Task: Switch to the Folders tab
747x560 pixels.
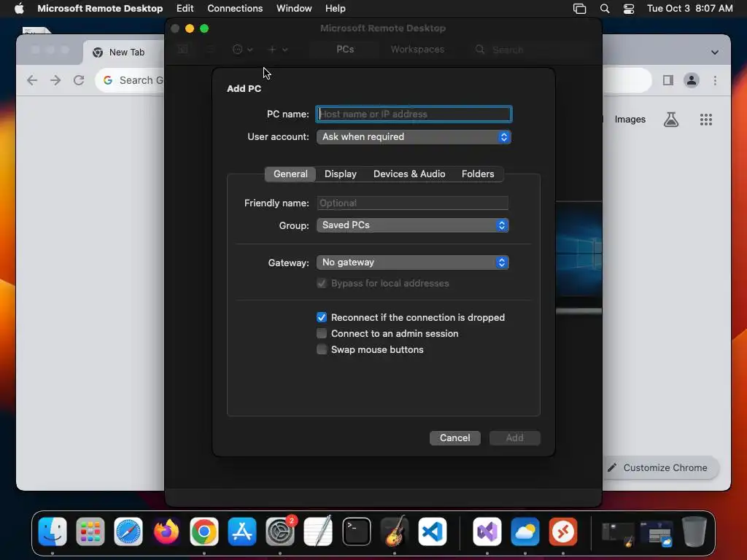Action: (478, 174)
